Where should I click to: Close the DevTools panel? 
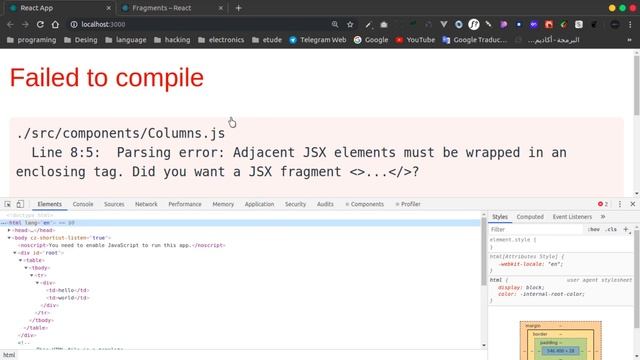coord(633,204)
